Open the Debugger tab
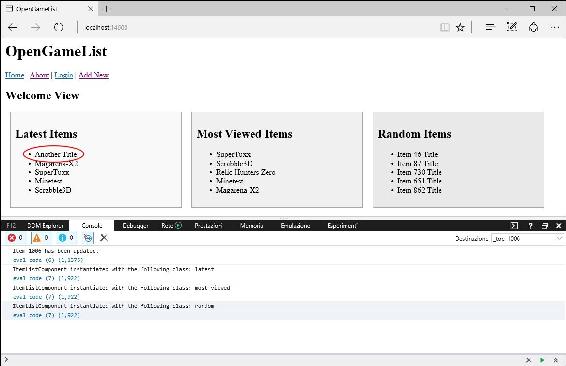 tap(135, 226)
